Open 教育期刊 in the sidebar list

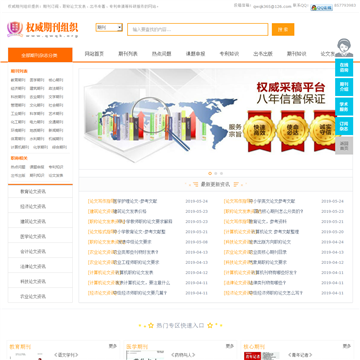click(x=18, y=80)
